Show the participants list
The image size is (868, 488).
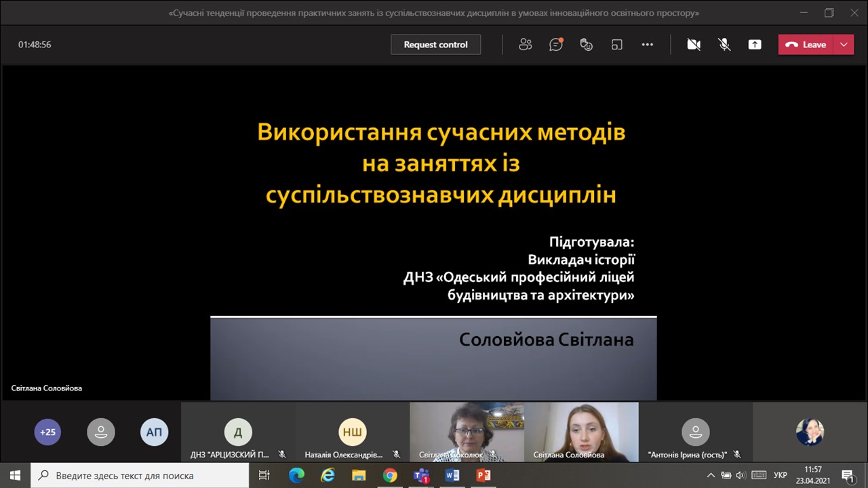pos(525,45)
